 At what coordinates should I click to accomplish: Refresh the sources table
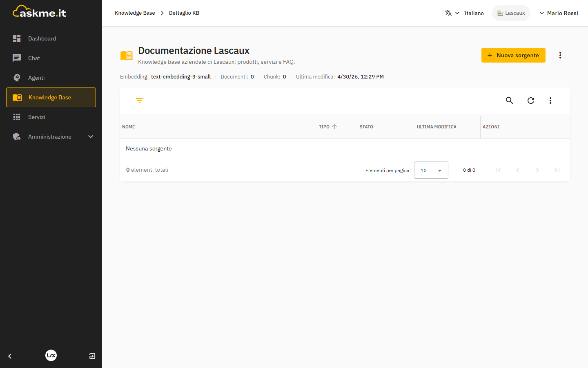[531, 101]
